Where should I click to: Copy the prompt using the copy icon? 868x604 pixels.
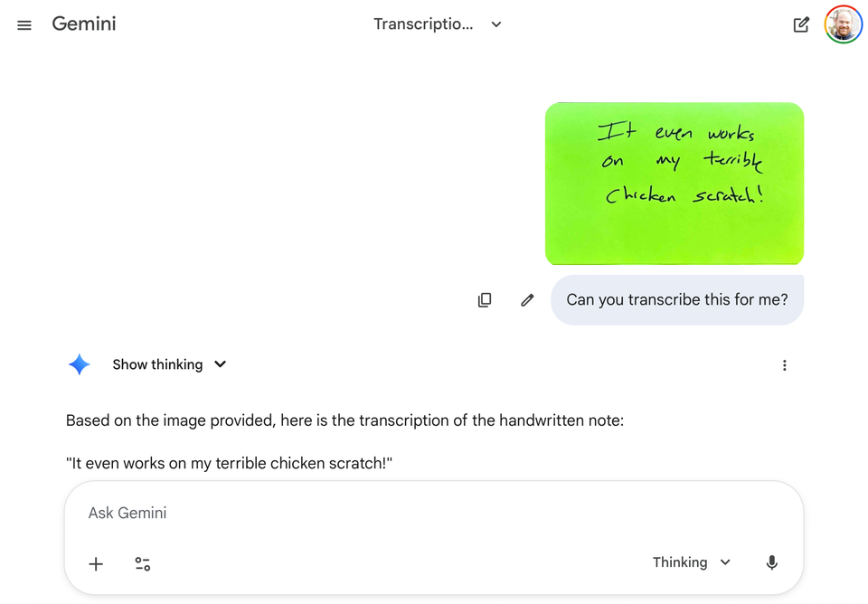pyautogui.click(x=485, y=299)
